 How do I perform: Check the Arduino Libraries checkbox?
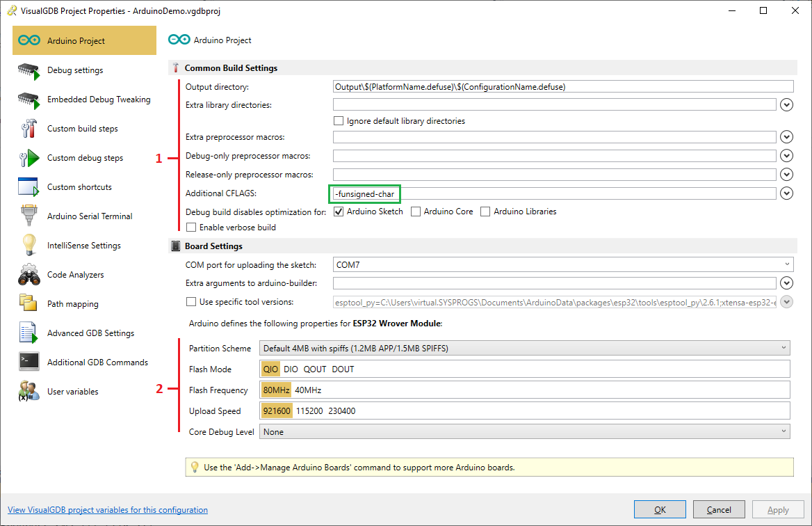485,212
